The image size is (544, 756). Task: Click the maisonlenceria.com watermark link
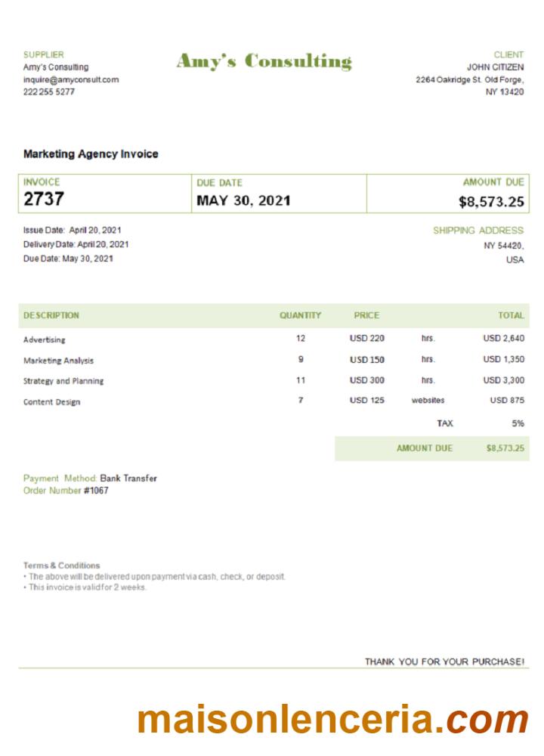(332, 718)
